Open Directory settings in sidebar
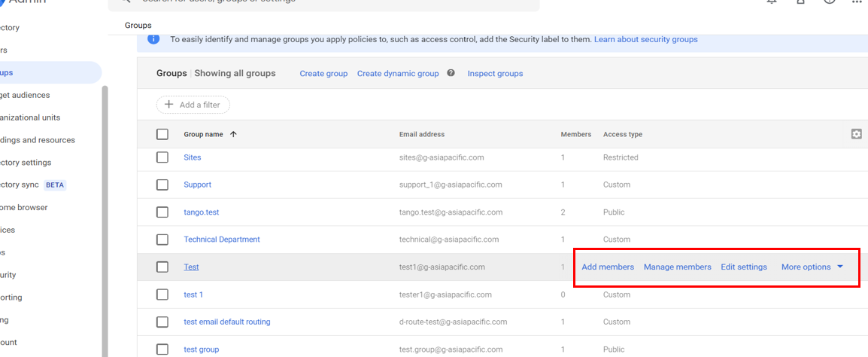This screenshot has width=868, height=357. coord(26,163)
